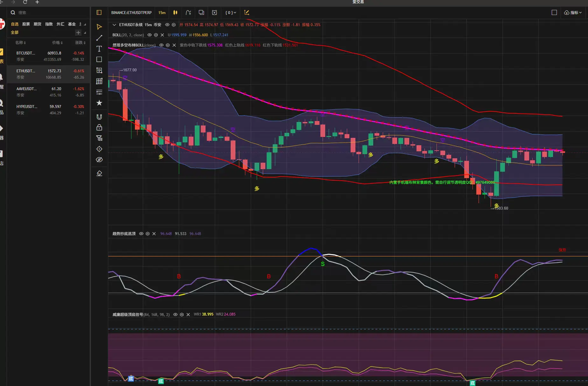The image size is (588, 386).
Task: Collapse the ETHUSDT永续 legend chevron
Action: pyautogui.click(x=114, y=25)
